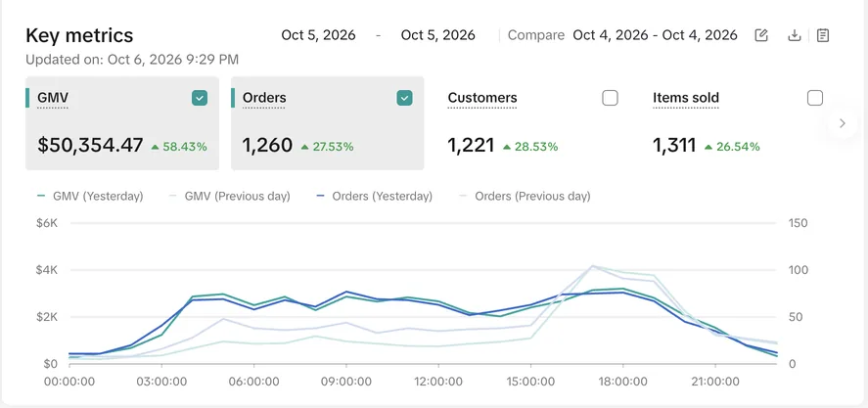This screenshot has height=408, width=868.
Task: Select the 26.54% items sold change
Action: [x=732, y=147]
